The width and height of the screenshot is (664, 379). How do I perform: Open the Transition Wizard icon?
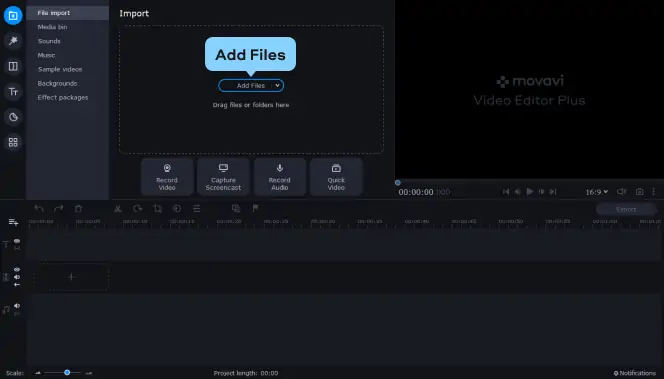point(236,208)
